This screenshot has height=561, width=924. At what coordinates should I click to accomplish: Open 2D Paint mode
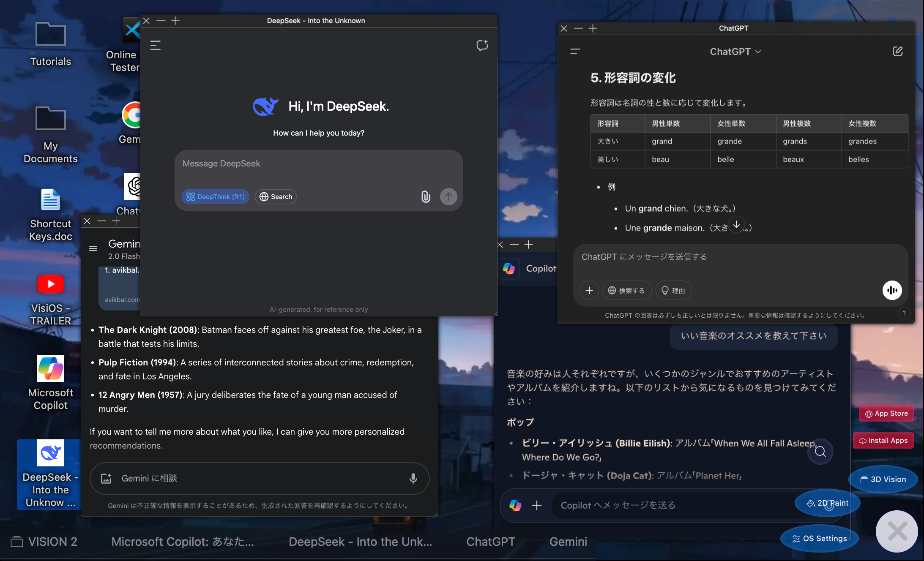pos(827,503)
